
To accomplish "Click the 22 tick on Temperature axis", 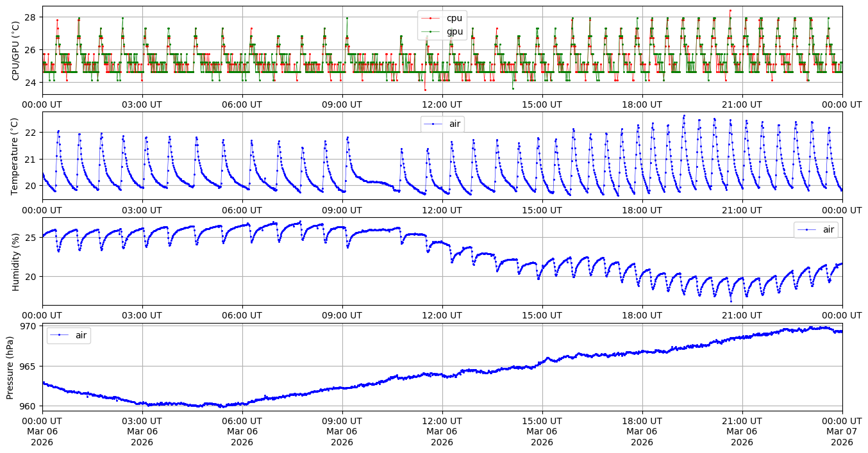I will (x=32, y=133).
